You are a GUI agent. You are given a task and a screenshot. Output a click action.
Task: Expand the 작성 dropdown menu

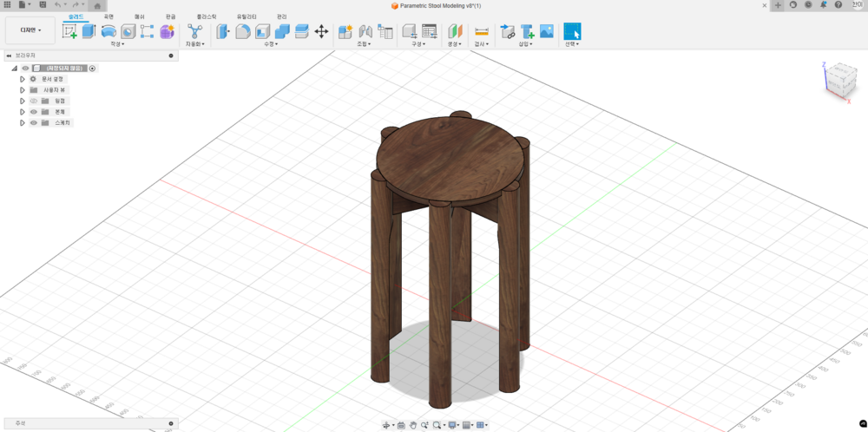click(117, 43)
